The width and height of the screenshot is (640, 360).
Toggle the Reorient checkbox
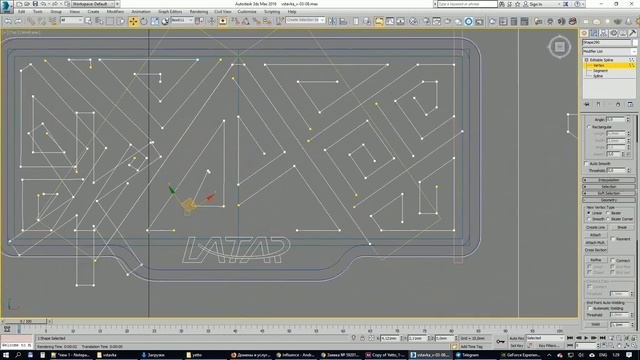point(613,239)
